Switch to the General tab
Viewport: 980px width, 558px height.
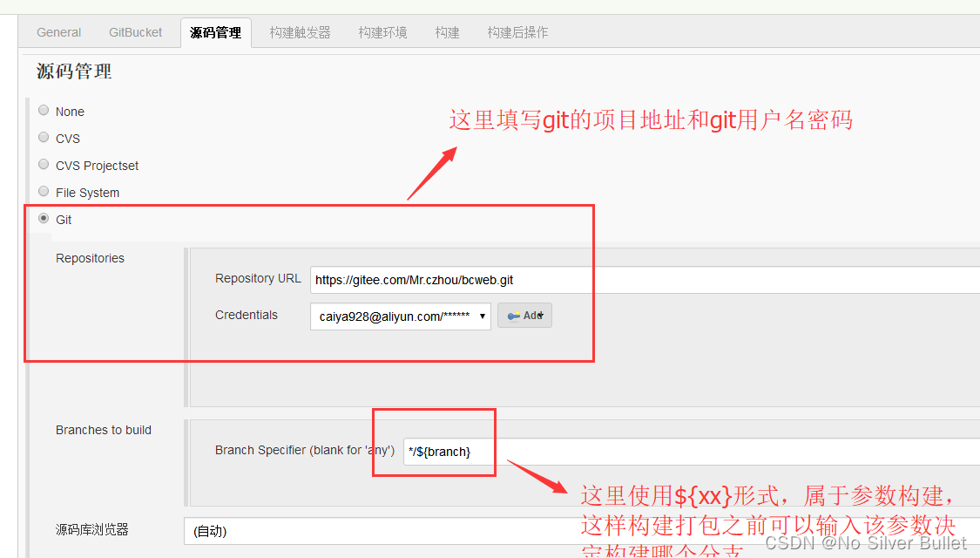pyautogui.click(x=58, y=32)
